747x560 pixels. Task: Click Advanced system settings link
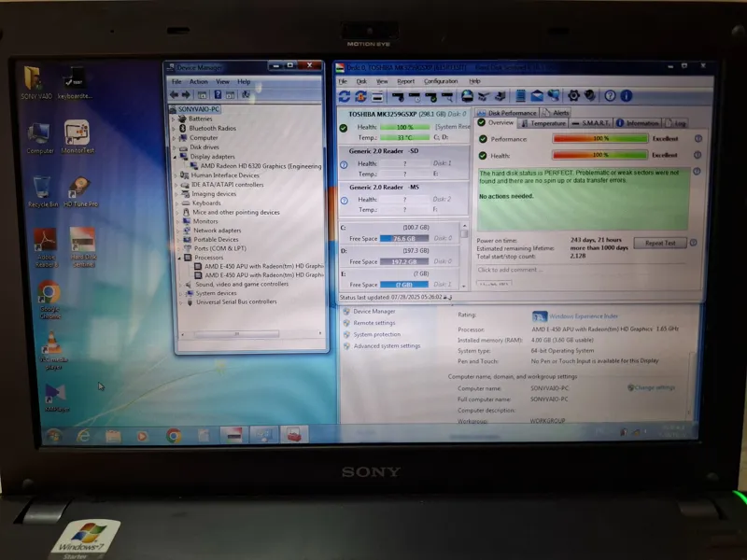[x=387, y=346]
